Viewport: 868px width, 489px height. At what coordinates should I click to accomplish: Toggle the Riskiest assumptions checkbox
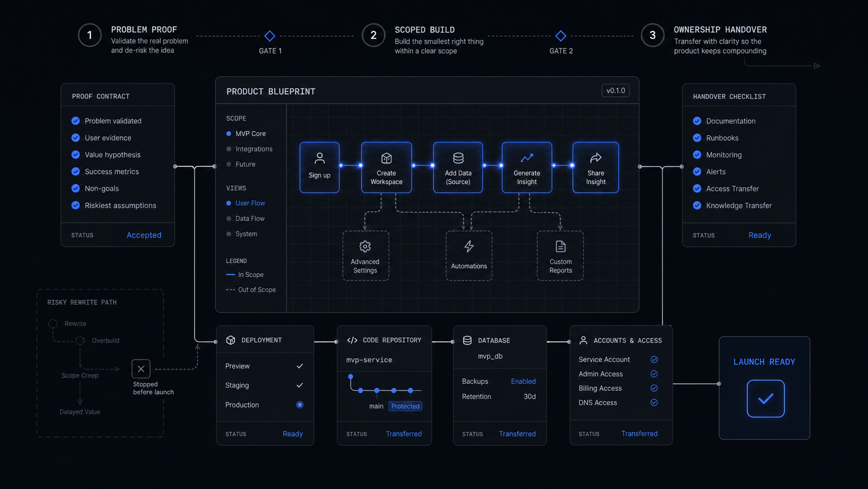tap(76, 205)
